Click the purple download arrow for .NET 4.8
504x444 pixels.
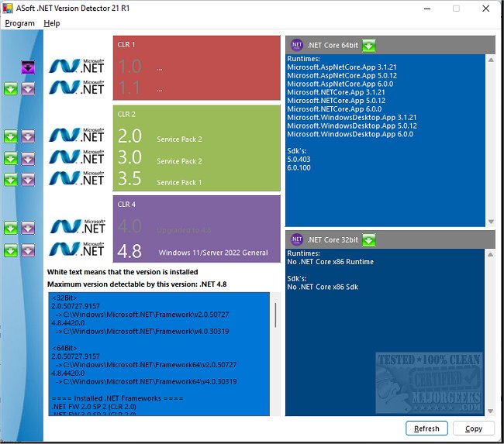pos(28,250)
